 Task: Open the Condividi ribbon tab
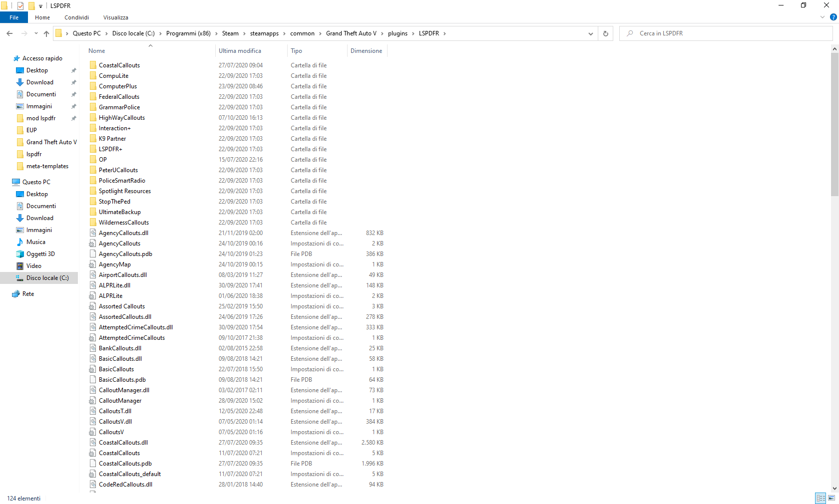(76, 17)
